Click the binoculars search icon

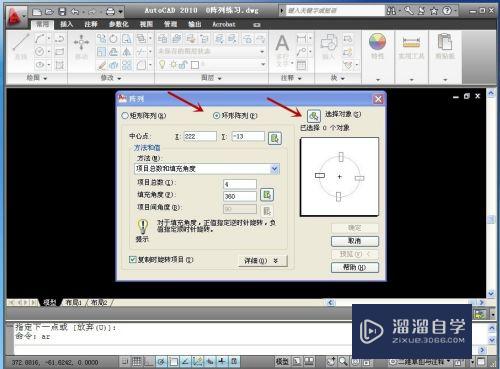pos(391,11)
